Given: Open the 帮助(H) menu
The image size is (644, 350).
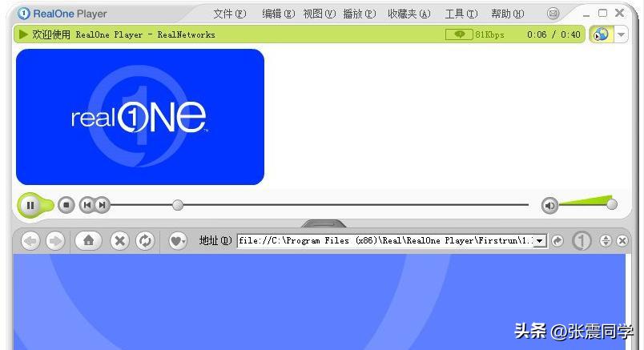Looking at the screenshot, I should 508,14.
